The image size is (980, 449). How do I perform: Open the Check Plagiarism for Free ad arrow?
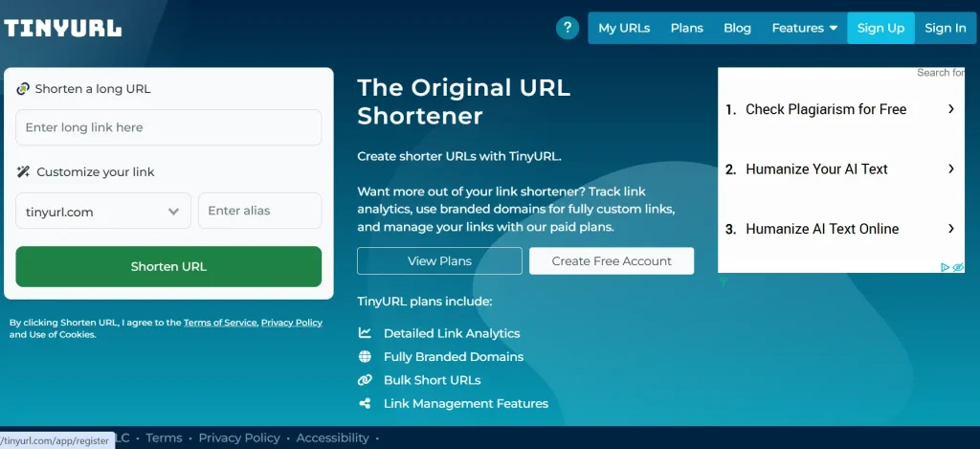click(x=950, y=109)
